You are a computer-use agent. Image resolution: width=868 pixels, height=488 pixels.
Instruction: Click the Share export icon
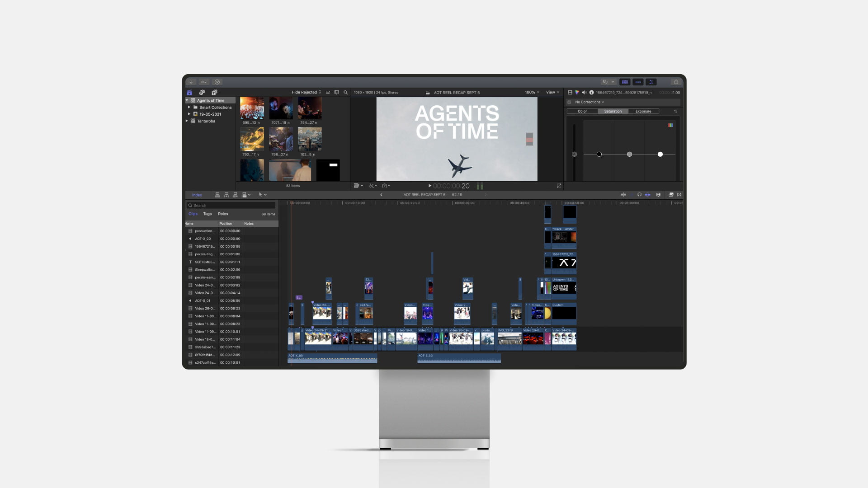point(676,82)
